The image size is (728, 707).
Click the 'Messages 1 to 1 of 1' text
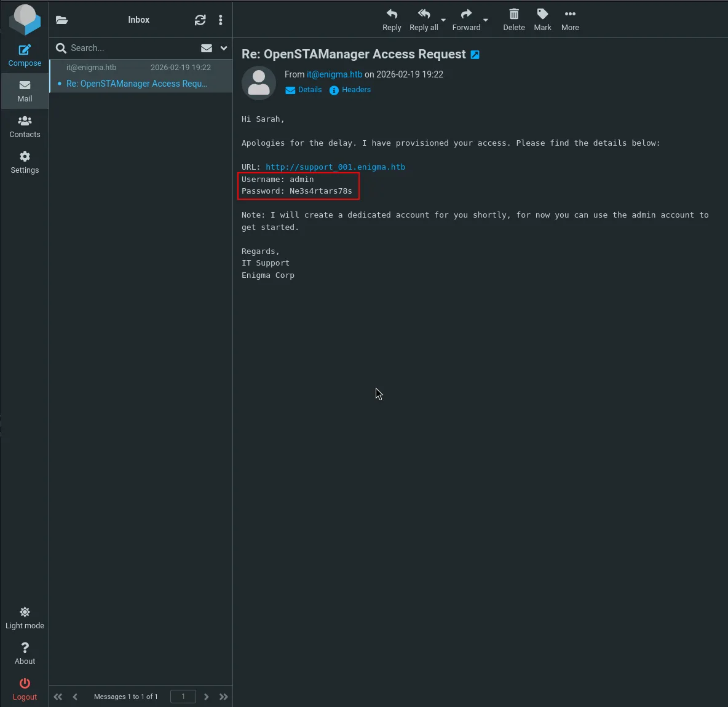(x=126, y=697)
